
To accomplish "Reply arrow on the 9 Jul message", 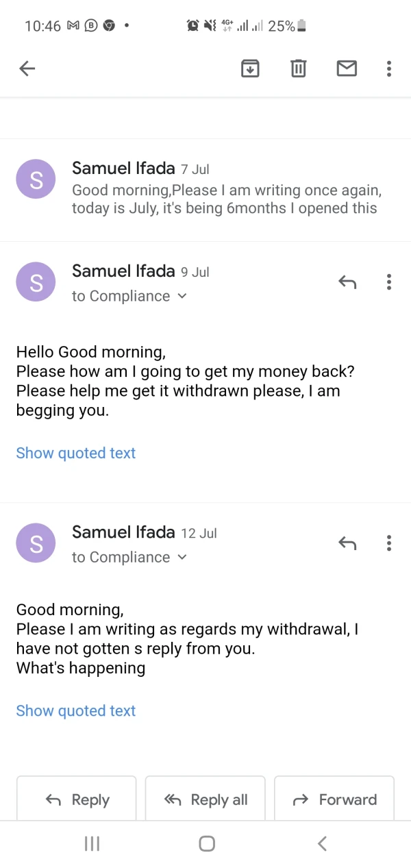I will (347, 282).
